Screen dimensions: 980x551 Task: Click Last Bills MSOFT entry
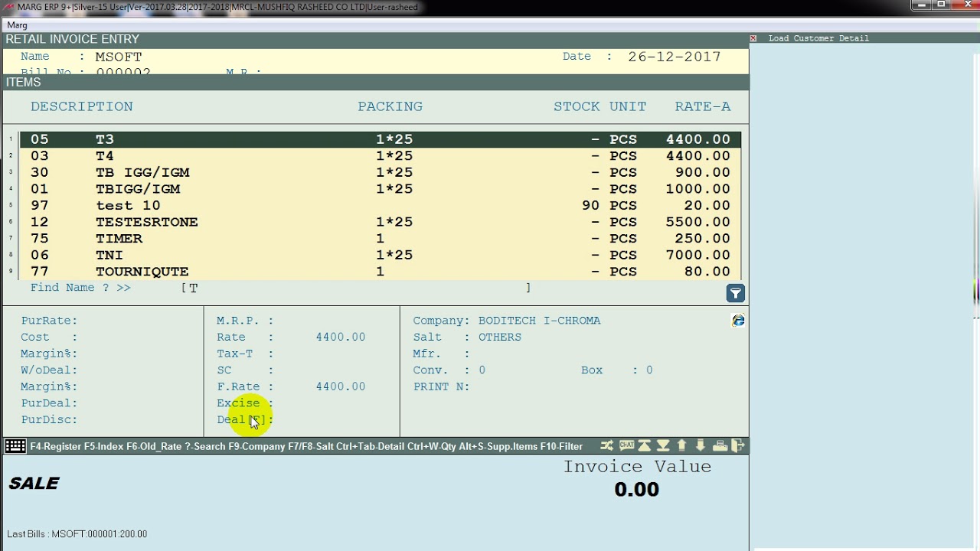point(77,534)
